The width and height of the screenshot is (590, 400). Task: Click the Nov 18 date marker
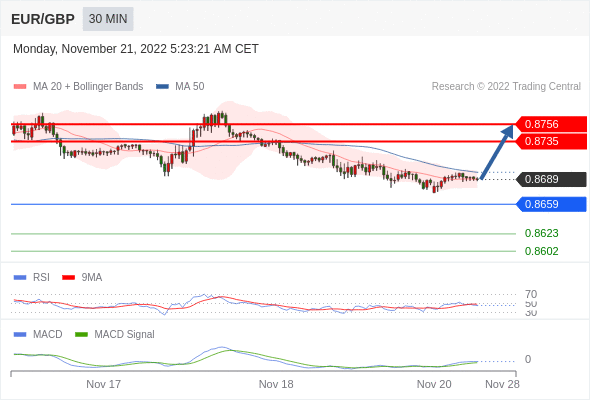pyautogui.click(x=276, y=384)
